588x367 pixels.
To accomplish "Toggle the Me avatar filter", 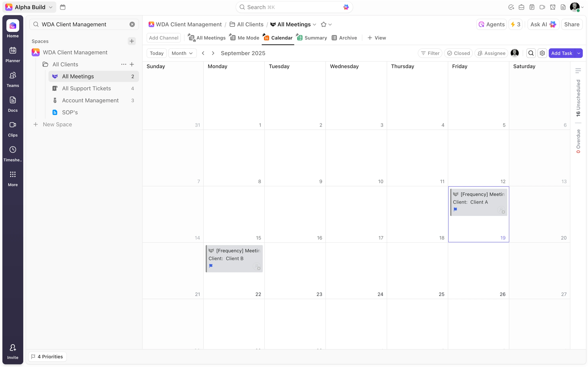I will (x=515, y=53).
